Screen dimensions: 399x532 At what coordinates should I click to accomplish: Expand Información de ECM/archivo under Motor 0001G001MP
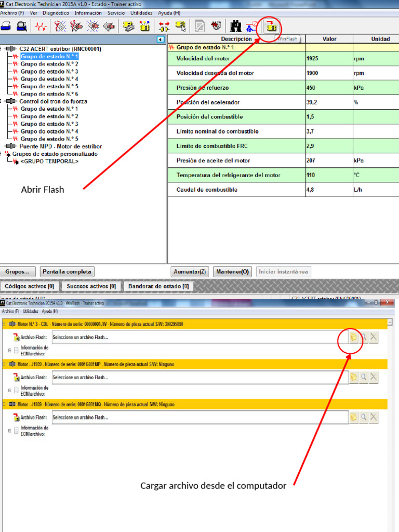[x=9, y=391]
